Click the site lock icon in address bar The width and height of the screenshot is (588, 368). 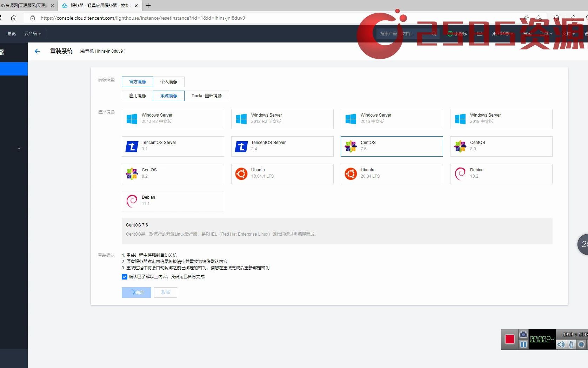[33, 18]
